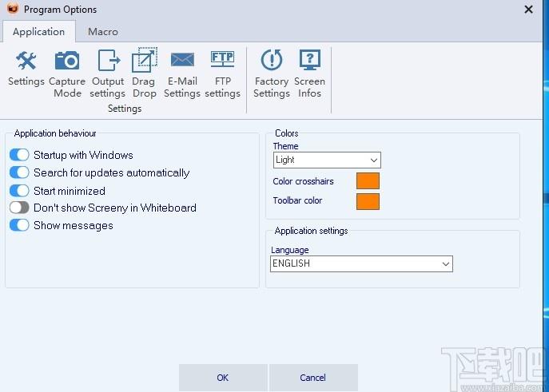
Task: Enable Don't show Screeny in Whiteboard
Action: point(19,208)
